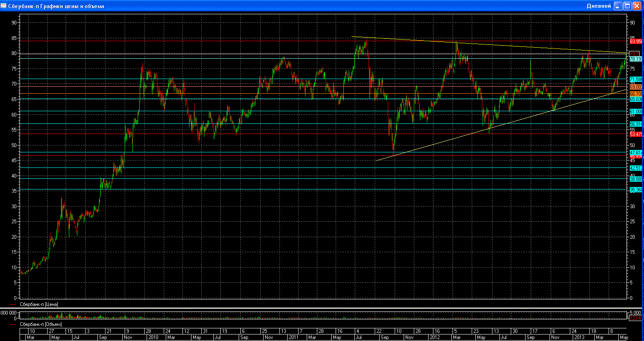
Task: Click the red 53.47 price level tag
Action: 635,134
